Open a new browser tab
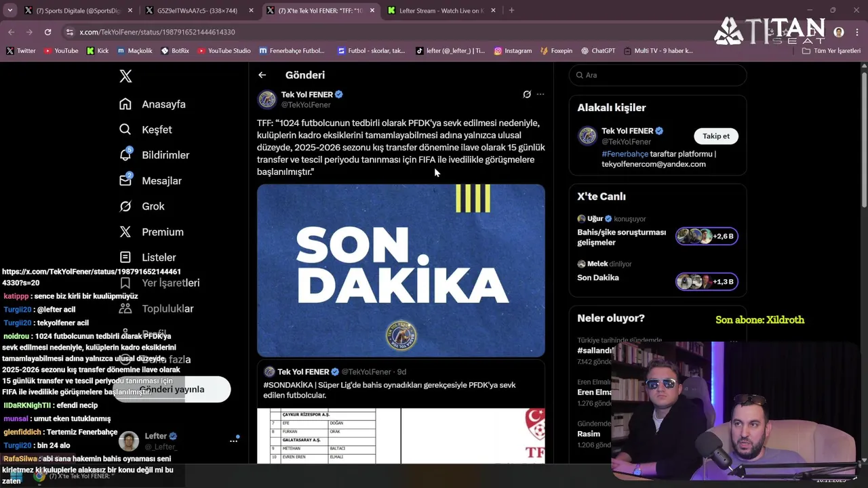Viewport: 868px width, 488px height. tap(511, 10)
